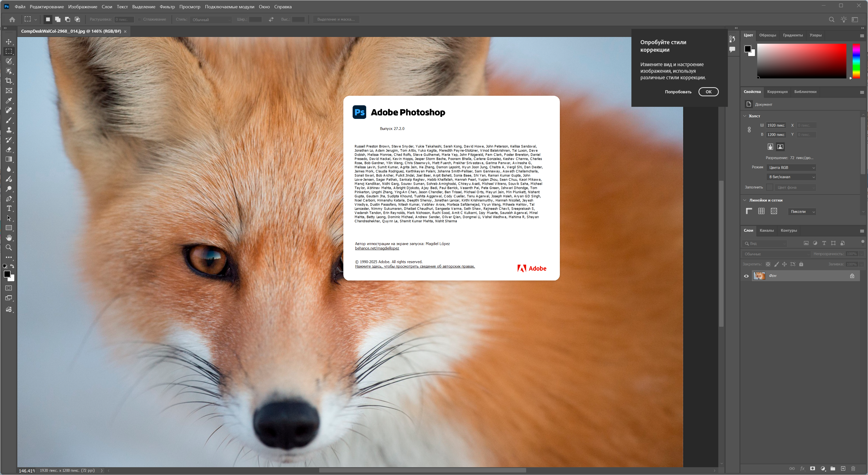Open the Режим Цвета RGB dropdown
Image resolution: width=868 pixels, height=475 pixels.
[791, 168]
